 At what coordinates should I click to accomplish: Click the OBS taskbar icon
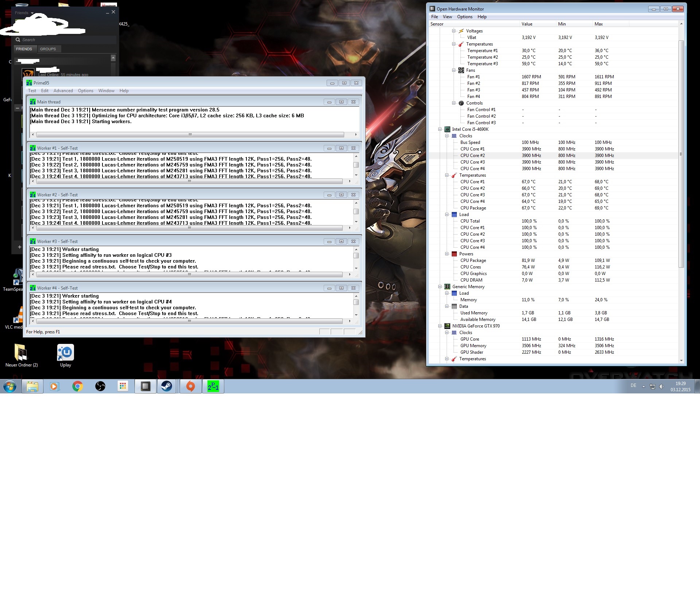pos(100,386)
